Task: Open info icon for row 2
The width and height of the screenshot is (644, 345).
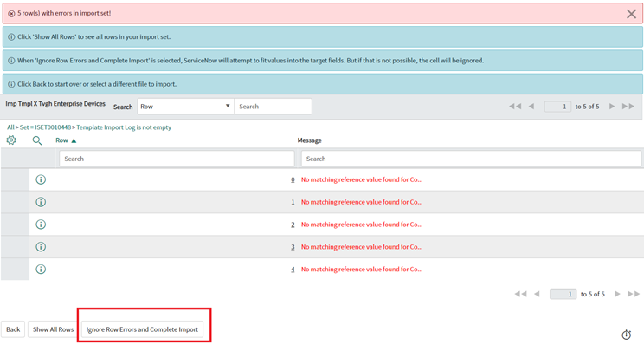Action: click(x=41, y=225)
